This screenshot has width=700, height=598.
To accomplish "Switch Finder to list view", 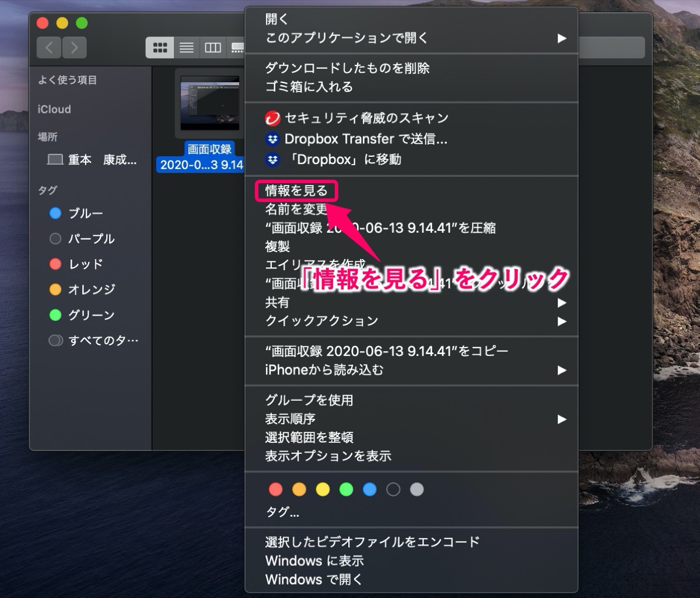I will pos(186,48).
